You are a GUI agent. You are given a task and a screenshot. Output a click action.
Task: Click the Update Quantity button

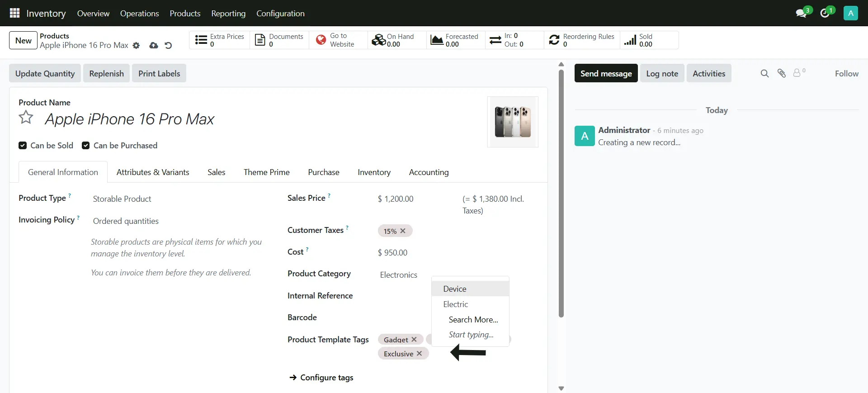point(45,74)
